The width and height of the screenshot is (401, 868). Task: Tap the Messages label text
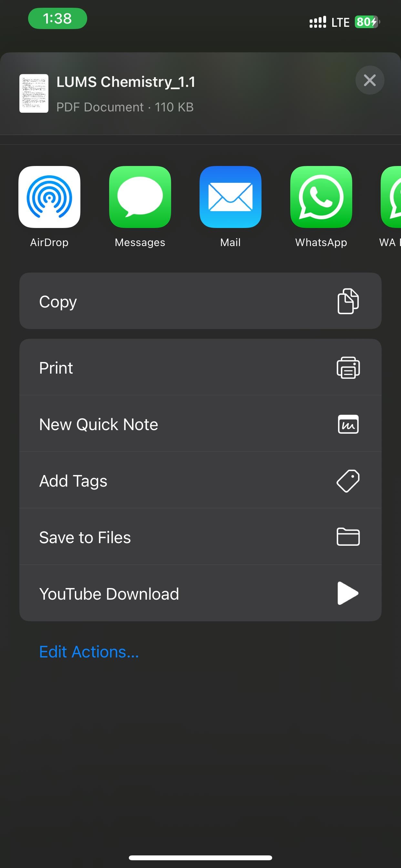(140, 243)
